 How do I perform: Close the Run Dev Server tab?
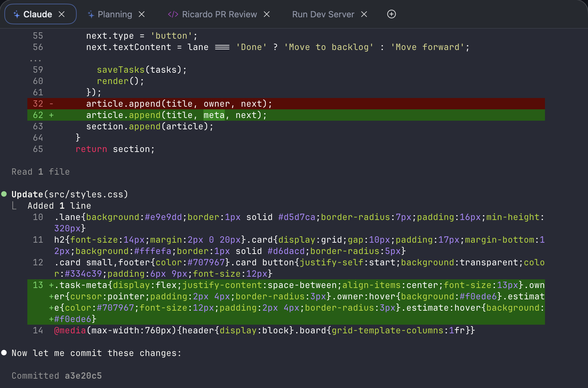coord(364,14)
